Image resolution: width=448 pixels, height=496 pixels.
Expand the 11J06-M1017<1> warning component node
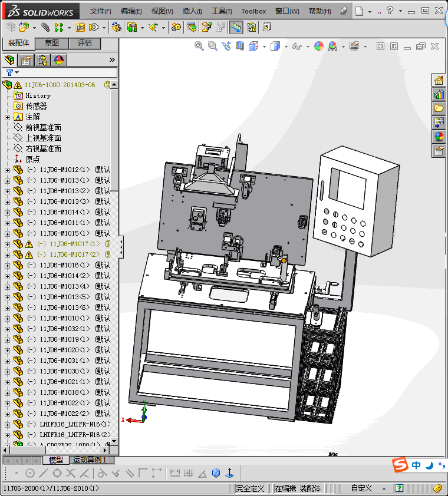tap(7, 244)
